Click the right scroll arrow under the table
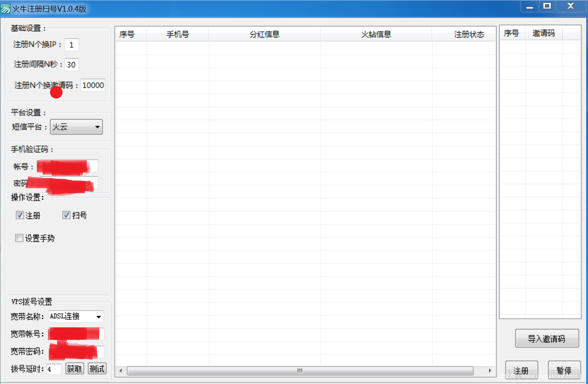The image size is (588, 384). [490, 371]
